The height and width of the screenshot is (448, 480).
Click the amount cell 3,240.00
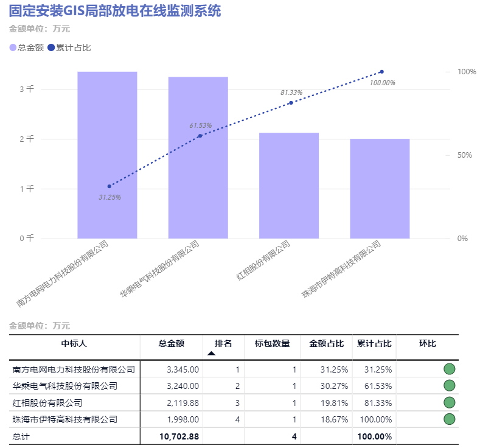pos(183,386)
